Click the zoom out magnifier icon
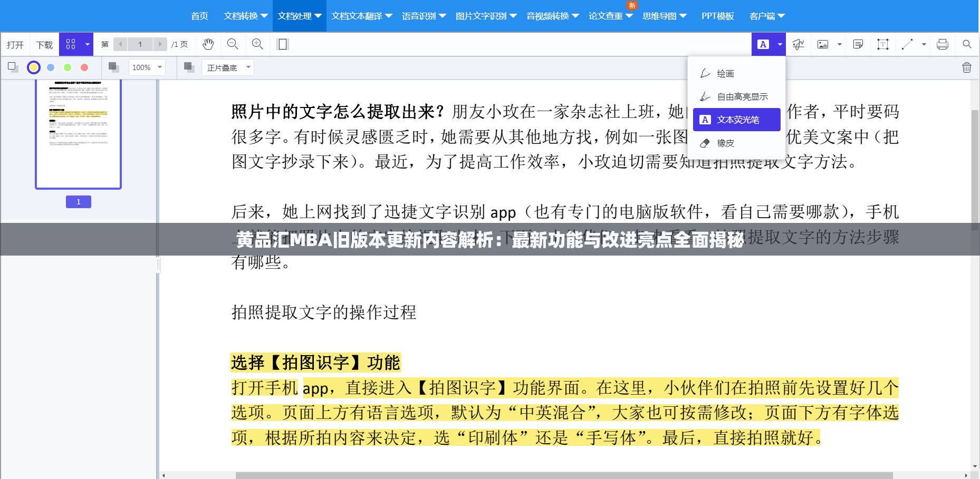The image size is (980, 479). 233,44
